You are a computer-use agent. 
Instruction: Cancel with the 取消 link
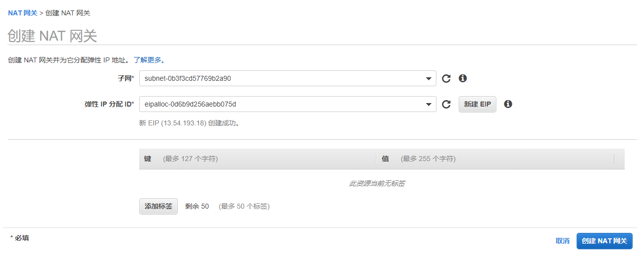[x=563, y=241]
